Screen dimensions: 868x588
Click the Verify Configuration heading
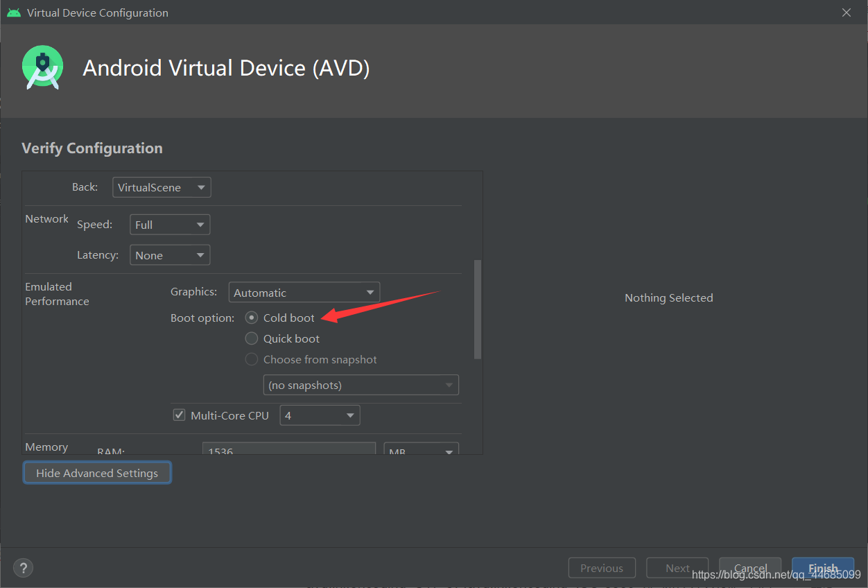pos(92,148)
